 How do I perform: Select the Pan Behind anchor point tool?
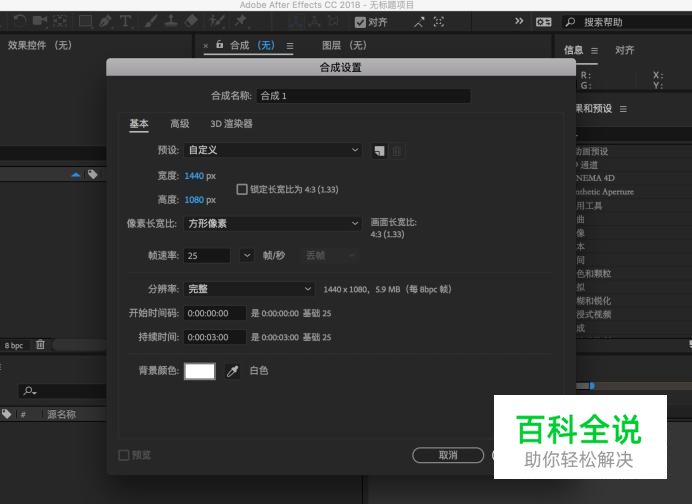coord(60,21)
